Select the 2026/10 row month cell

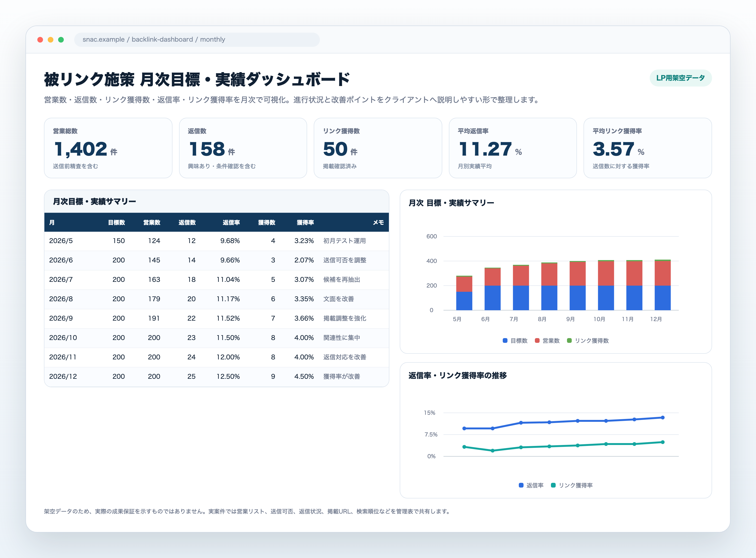click(x=63, y=337)
